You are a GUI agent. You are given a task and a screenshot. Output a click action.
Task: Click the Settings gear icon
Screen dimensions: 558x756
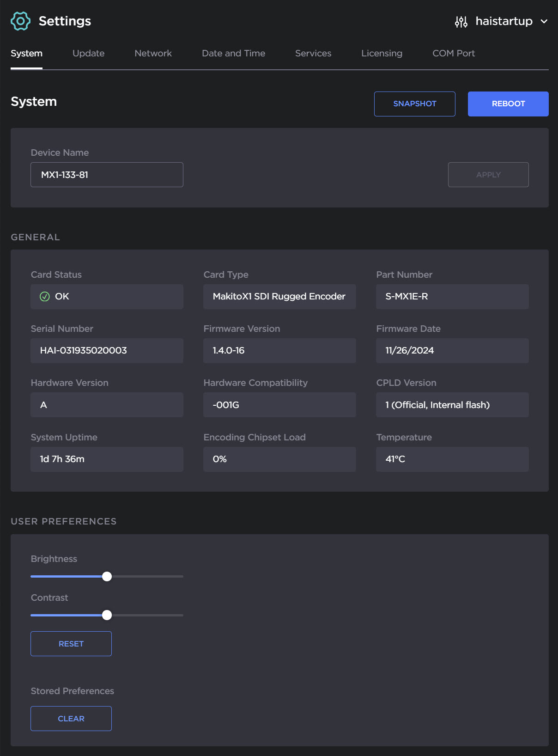click(20, 21)
